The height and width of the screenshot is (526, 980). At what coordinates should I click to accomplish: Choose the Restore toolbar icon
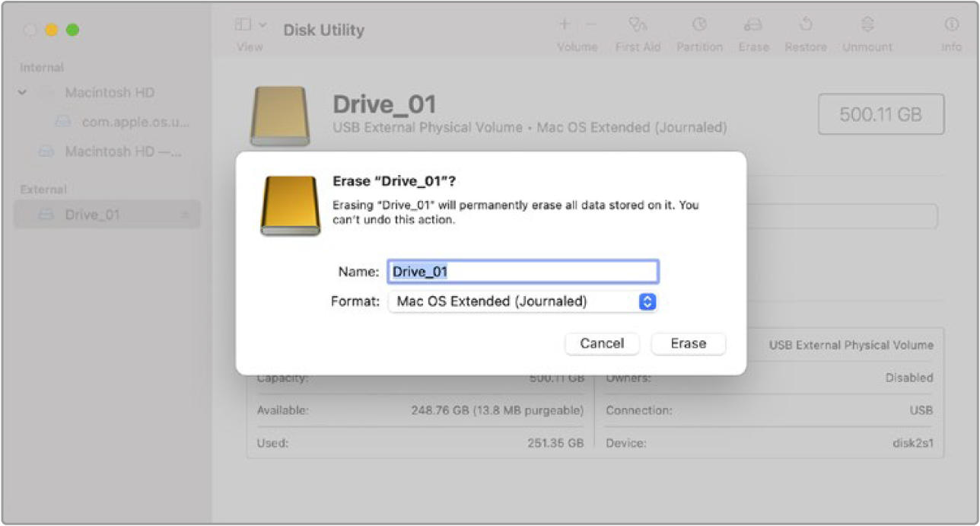point(806,25)
